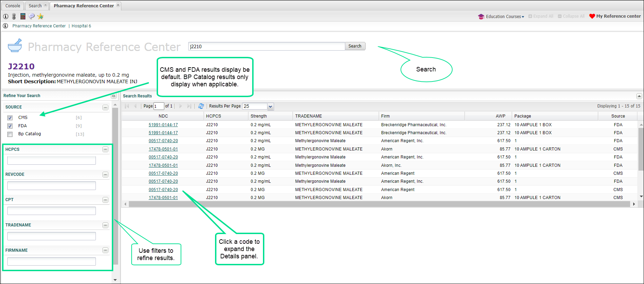Click the My Reference center heart icon

[x=592, y=16]
